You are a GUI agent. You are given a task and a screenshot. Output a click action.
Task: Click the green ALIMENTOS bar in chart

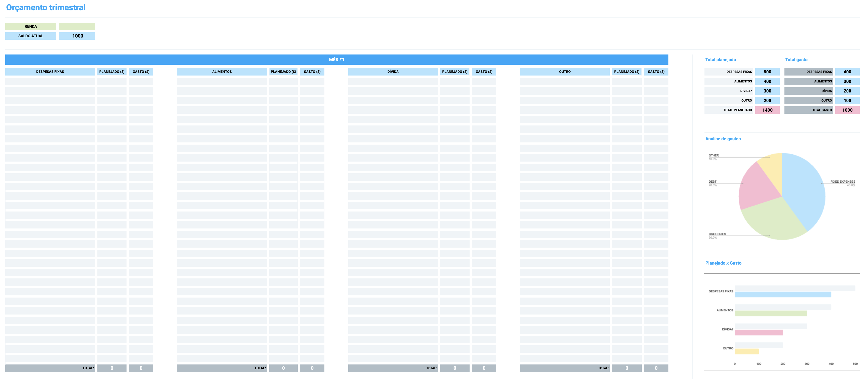[x=771, y=314]
